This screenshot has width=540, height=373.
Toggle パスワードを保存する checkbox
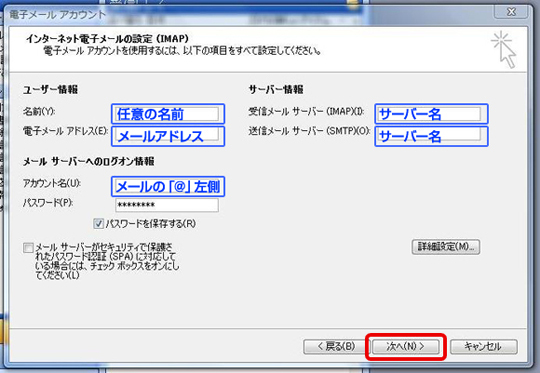pos(98,224)
